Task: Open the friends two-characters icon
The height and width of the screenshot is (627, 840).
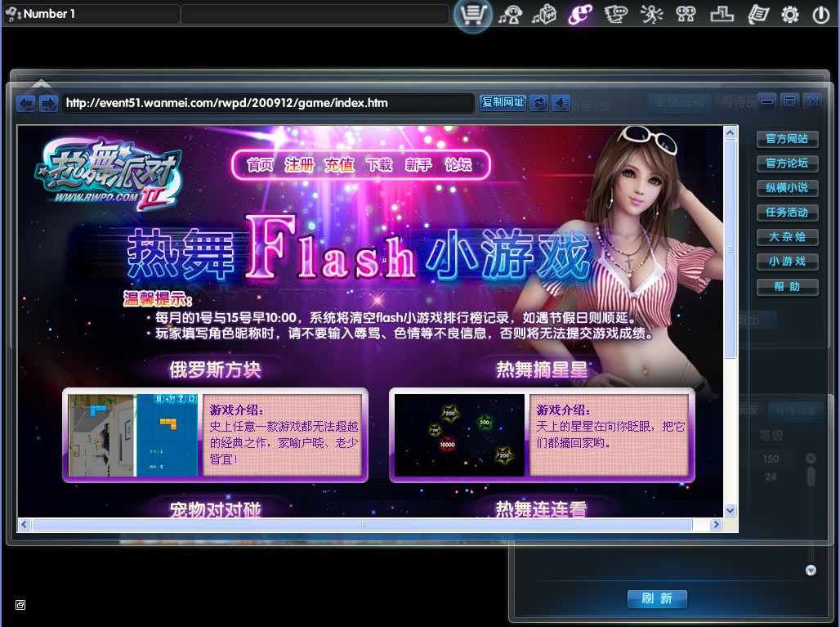Action: pyautogui.click(x=686, y=15)
